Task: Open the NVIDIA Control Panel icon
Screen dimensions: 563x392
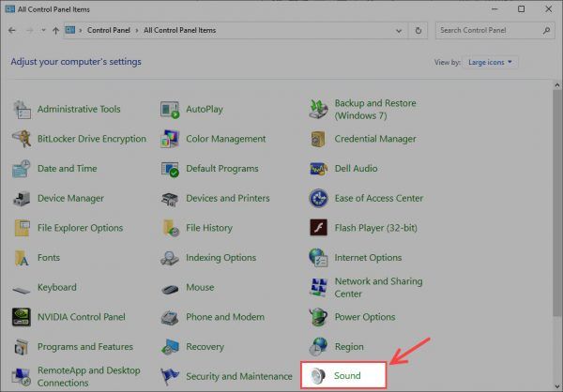Action: click(22, 316)
